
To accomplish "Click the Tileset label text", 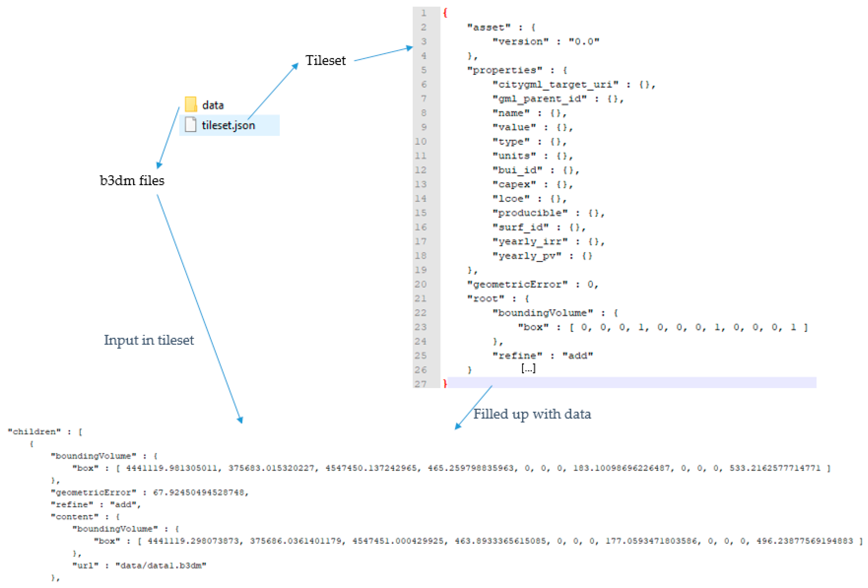I will click(325, 60).
